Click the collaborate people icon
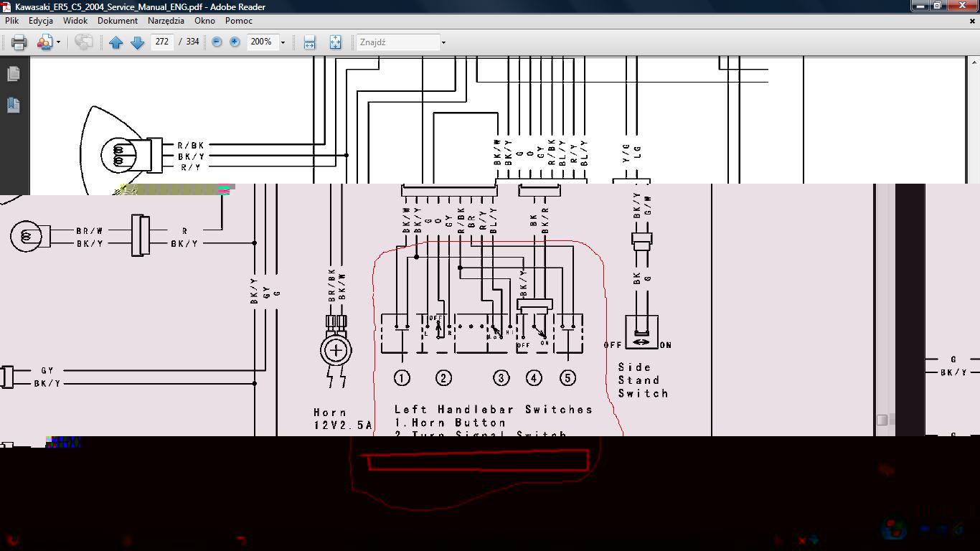The height and width of the screenshot is (551, 980). (x=44, y=42)
